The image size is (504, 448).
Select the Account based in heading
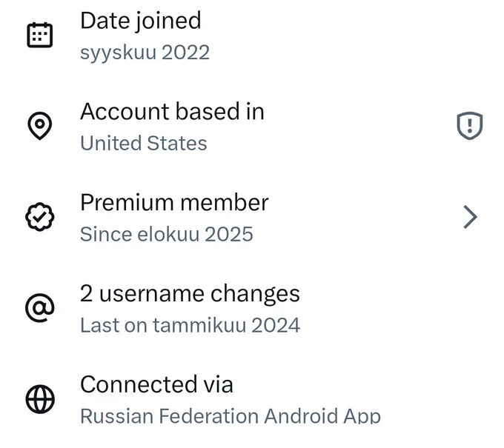click(172, 111)
